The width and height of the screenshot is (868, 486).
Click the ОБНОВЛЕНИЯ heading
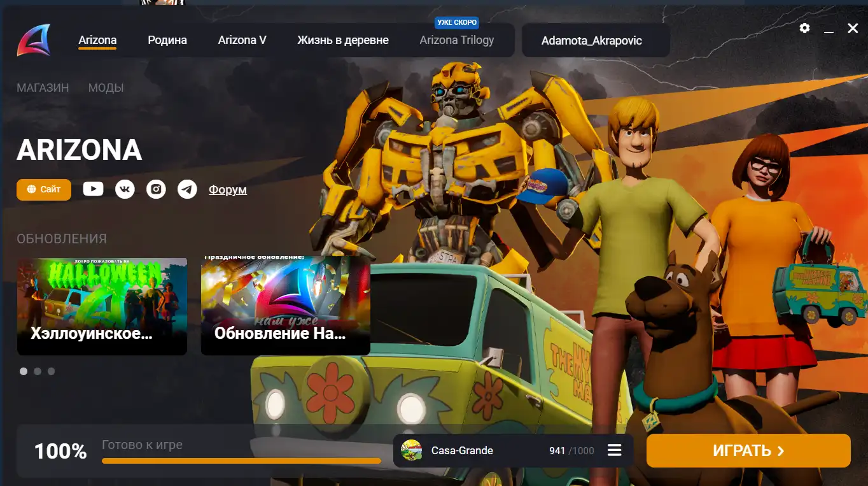point(62,239)
